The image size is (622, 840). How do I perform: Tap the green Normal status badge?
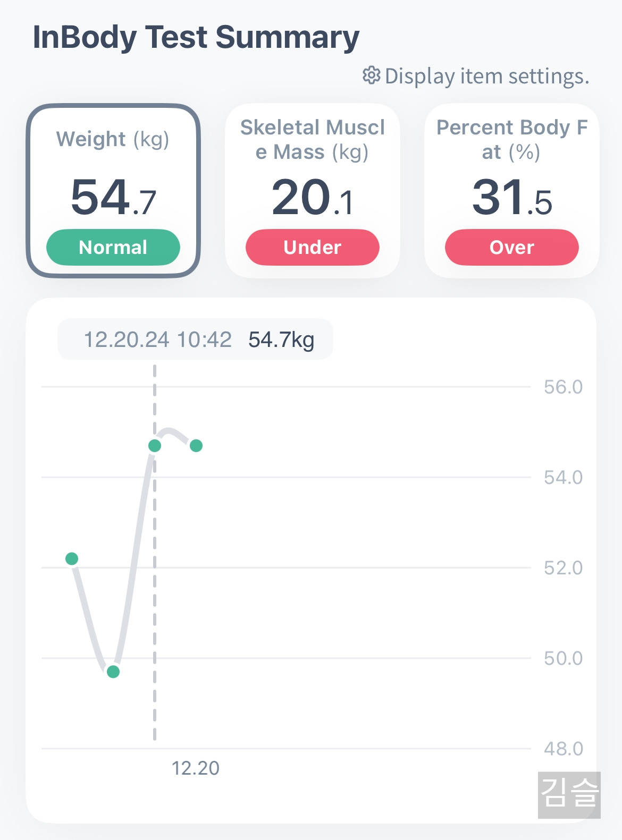[113, 247]
